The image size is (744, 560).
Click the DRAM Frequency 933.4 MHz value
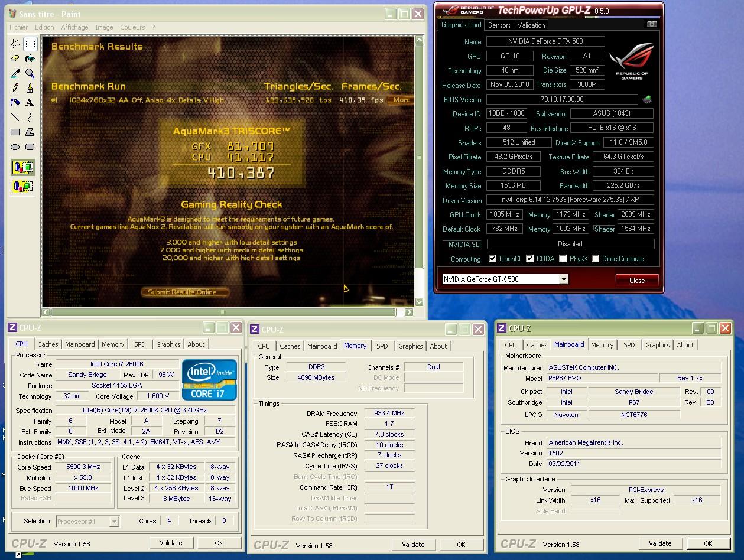click(390, 414)
